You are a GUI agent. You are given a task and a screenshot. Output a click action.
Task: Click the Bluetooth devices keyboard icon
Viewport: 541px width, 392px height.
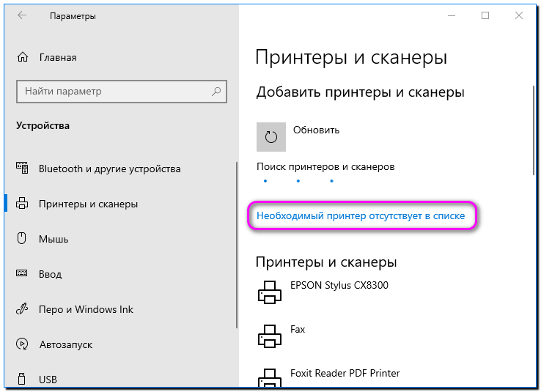click(22, 169)
